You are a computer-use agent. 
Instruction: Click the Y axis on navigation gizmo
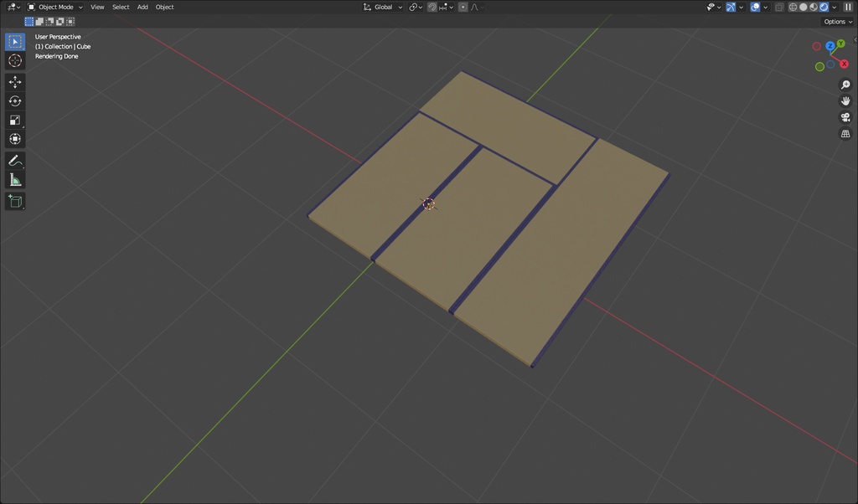(841, 44)
